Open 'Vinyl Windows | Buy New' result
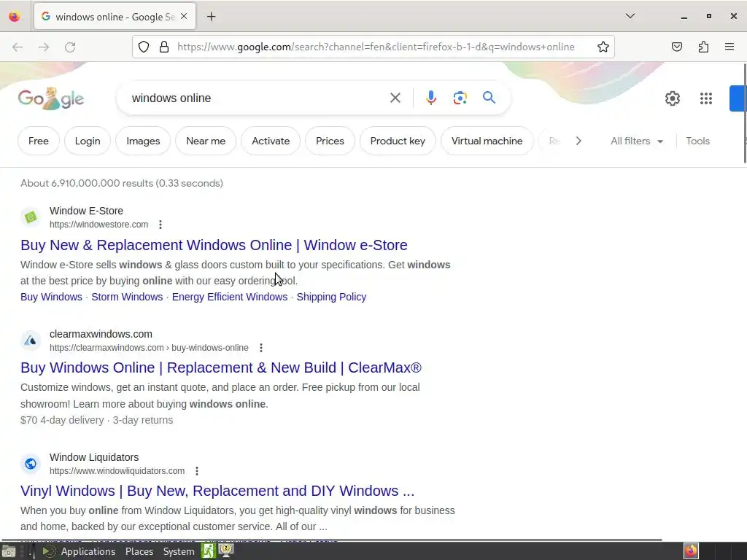Screen dimensions: 747x560 click(217, 491)
